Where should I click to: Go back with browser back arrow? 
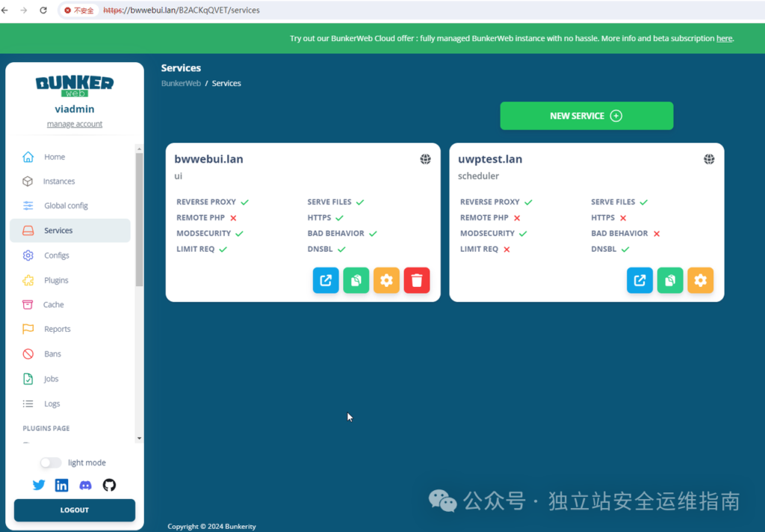pyautogui.click(x=5, y=10)
